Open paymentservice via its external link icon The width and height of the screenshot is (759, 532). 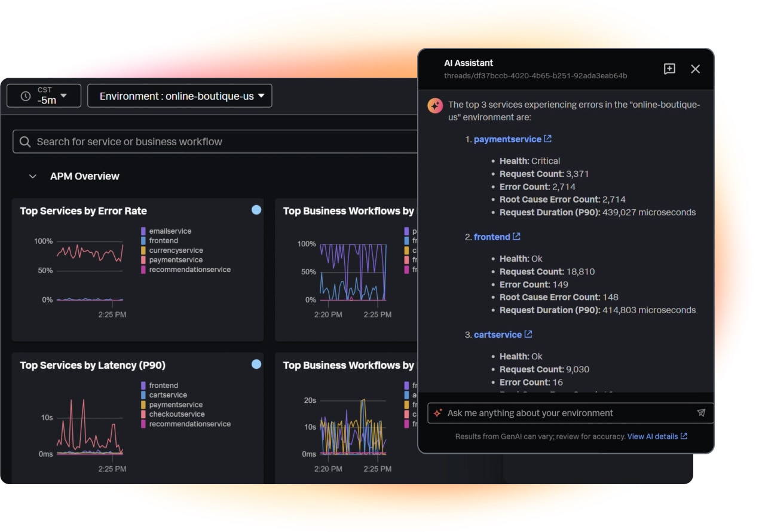click(548, 138)
